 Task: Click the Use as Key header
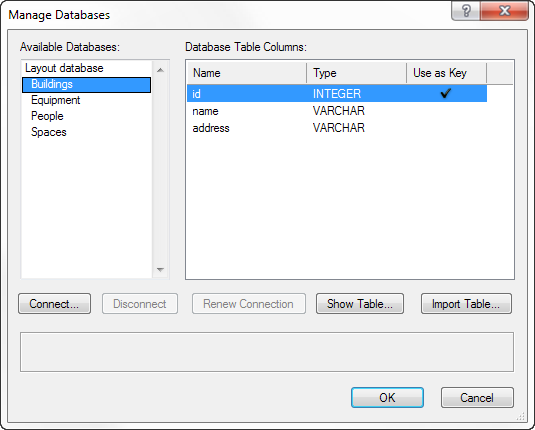pos(447,73)
